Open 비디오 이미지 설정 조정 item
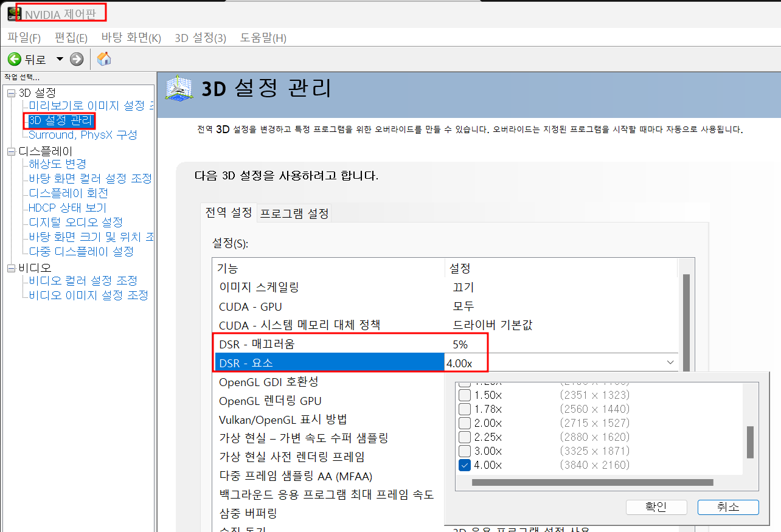 pyautogui.click(x=88, y=295)
